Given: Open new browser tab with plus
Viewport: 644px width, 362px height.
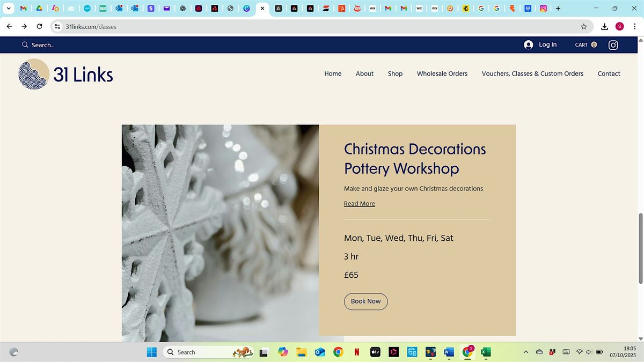Looking at the screenshot, I should [x=558, y=8].
